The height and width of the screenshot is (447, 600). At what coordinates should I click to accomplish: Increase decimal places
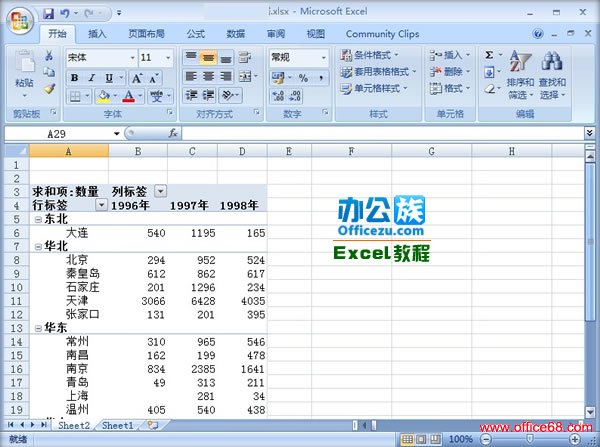pos(278,96)
